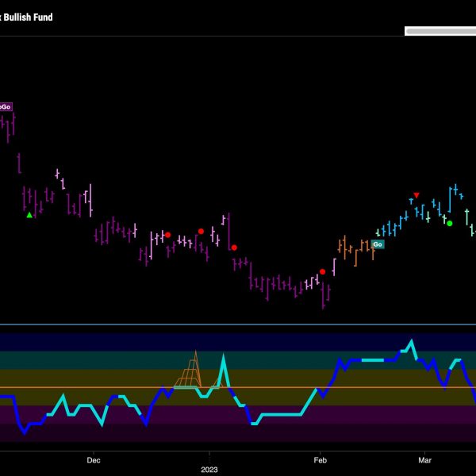Screen dimensions: 476x476
Task: Click the teal "Go" trend label
Action: [x=378, y=244]
